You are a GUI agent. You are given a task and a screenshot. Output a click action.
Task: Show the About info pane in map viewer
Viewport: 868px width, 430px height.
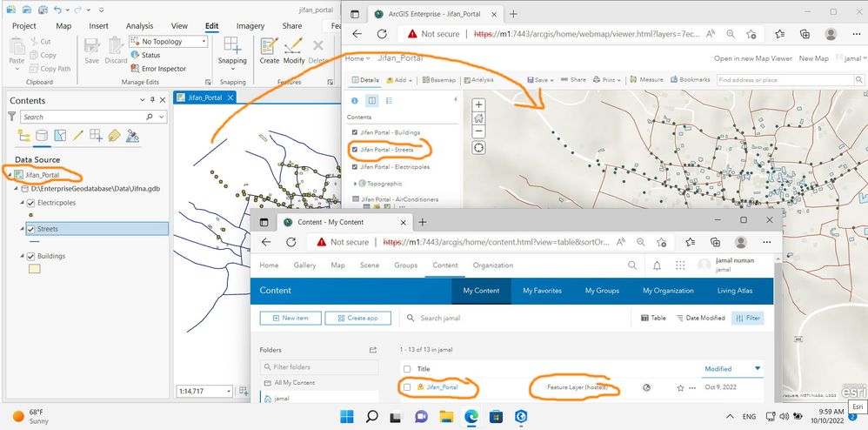click(355, 101)
